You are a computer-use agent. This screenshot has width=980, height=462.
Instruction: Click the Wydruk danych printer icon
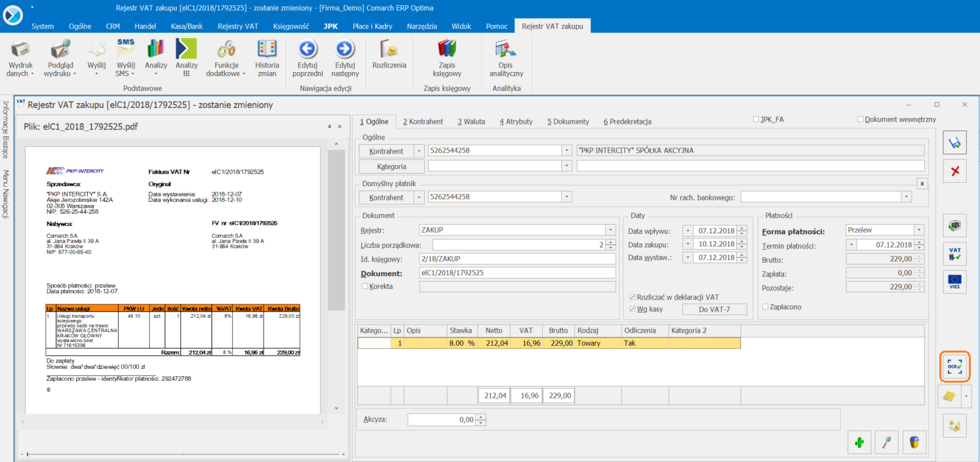tap(20, 49)
